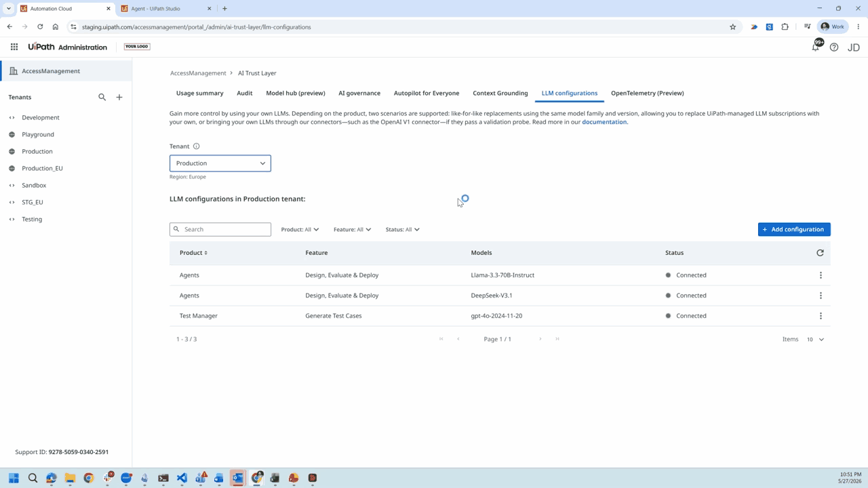Viewport: 868px width, 488px height.
Task: Open the documentation link
Action: [x=604, y=122]
